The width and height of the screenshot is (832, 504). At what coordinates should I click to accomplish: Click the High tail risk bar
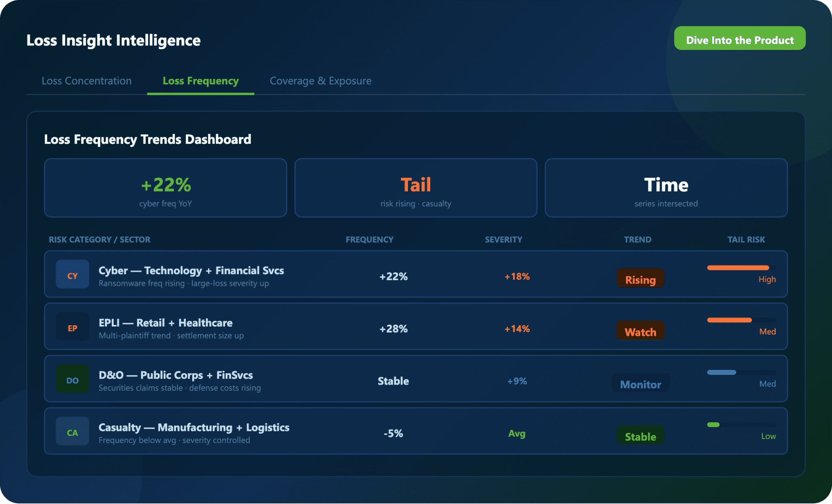click(x=738, y=268)
